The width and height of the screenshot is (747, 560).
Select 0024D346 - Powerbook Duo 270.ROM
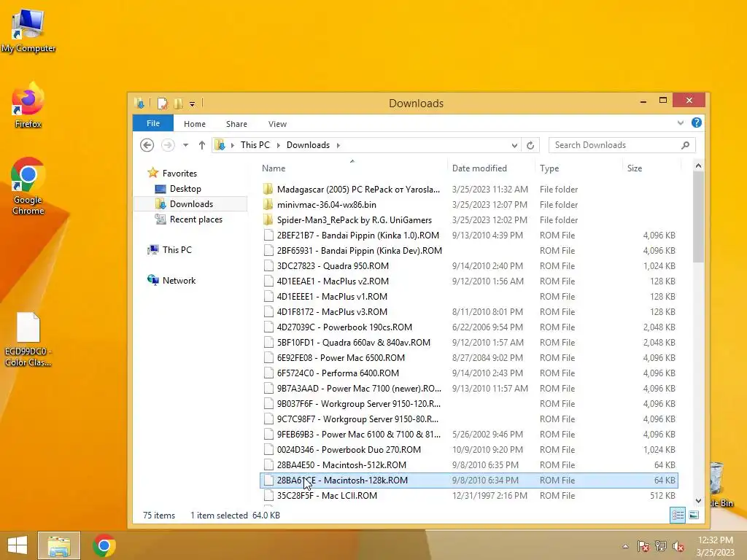click(x=469, y=449)
